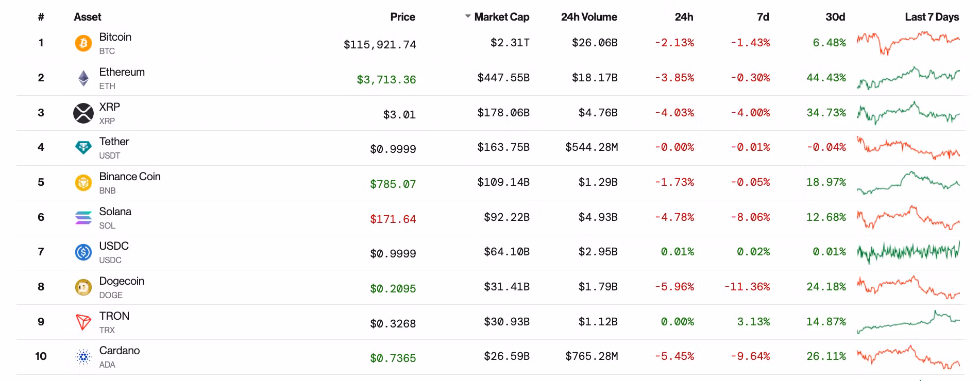Select the XRP black circular logo
The height and width of the screenshot is (381, 980).
click(x=83, y=113)
